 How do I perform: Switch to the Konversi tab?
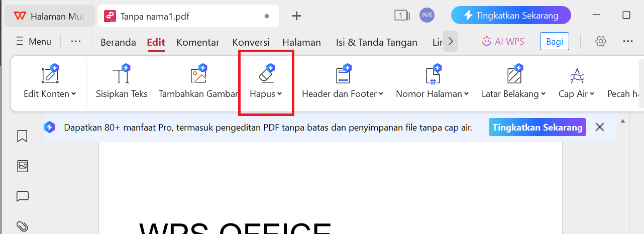pyautogui.click(x=251, y=42)
